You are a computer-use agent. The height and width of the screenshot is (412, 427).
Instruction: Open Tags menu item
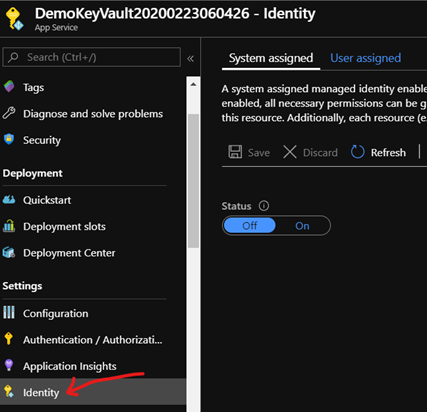pos(33,87)
